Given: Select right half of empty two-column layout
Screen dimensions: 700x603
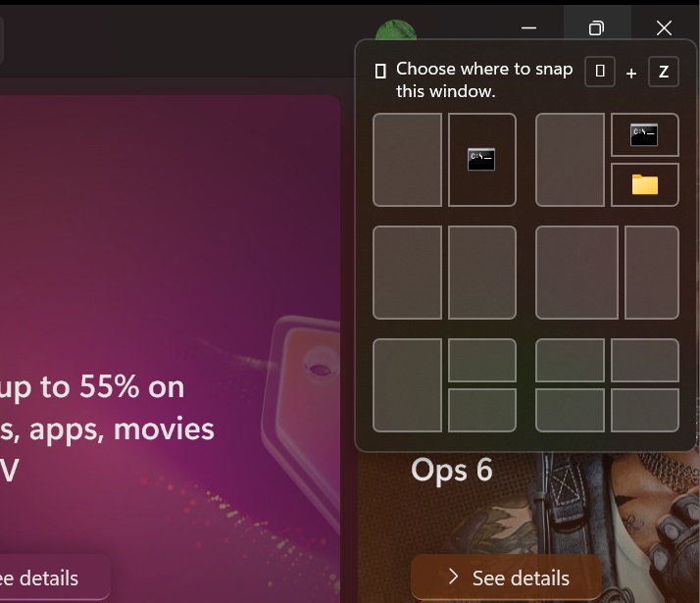Looking at the screenshot, I should pos(482,273).
